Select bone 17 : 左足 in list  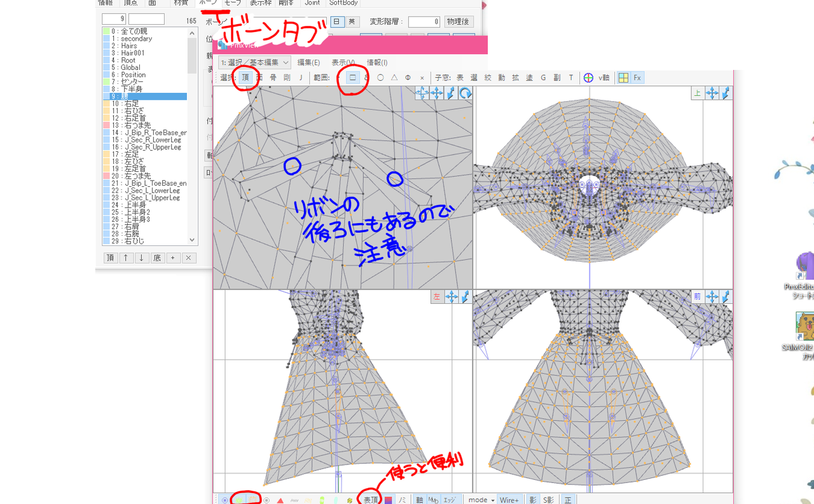145,154
